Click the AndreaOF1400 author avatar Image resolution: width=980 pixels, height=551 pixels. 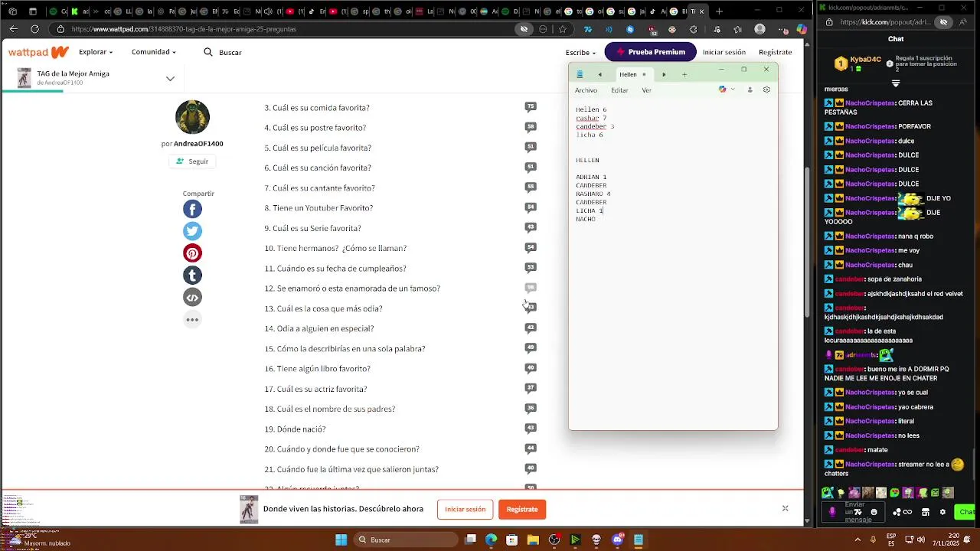[x=192, y=117]
